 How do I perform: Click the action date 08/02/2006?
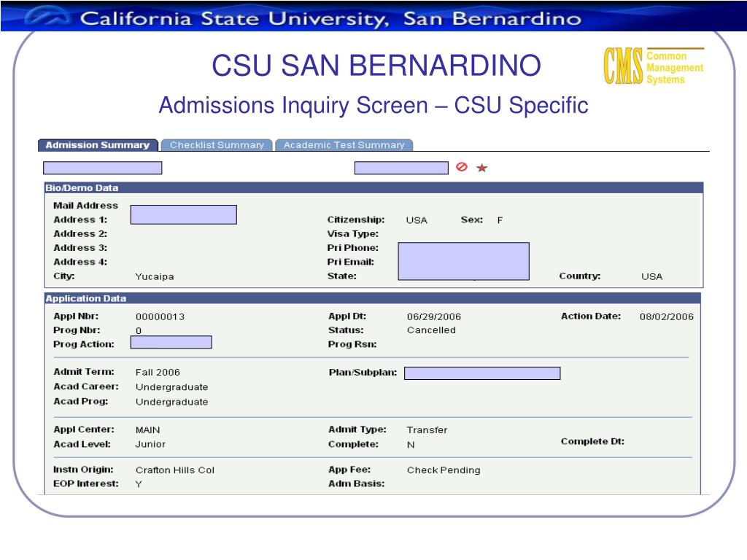point(667,316)
